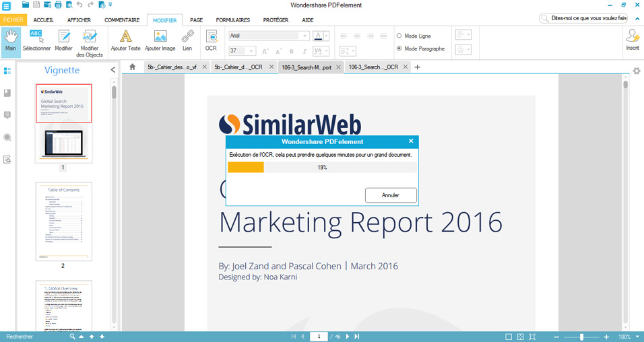Activate the Modifier edit tool
Image resolution: width=644 pixels, height=342 pixels.
[64, 40]
